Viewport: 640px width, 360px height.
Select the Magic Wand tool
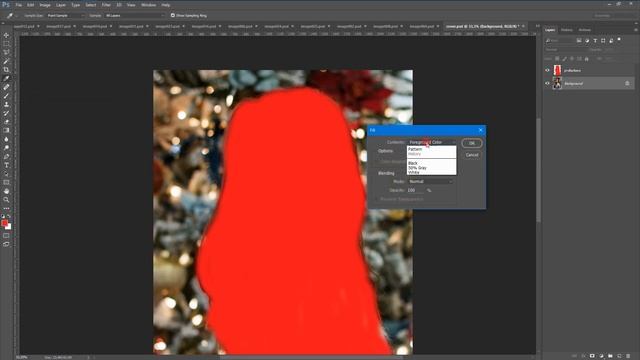coord(6,61)
